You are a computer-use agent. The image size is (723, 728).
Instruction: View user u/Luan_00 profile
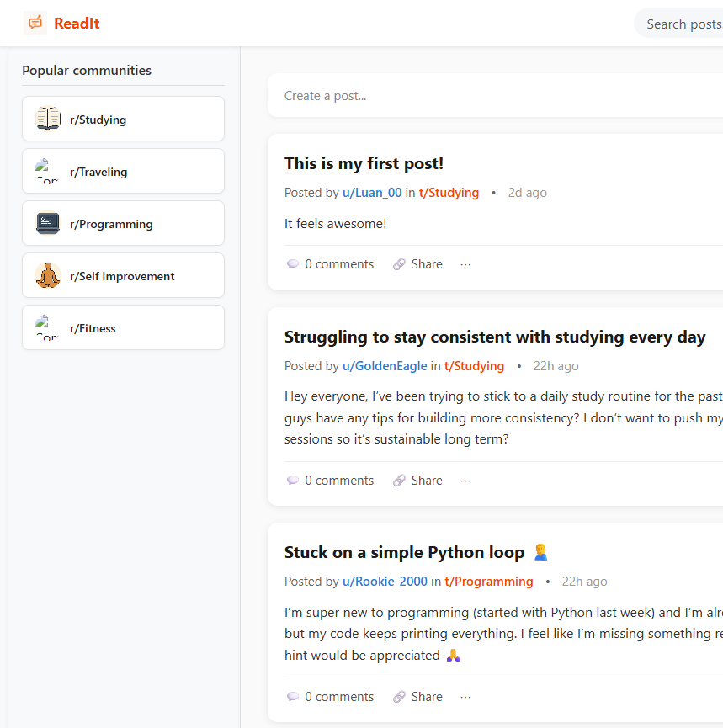[372, 193]
